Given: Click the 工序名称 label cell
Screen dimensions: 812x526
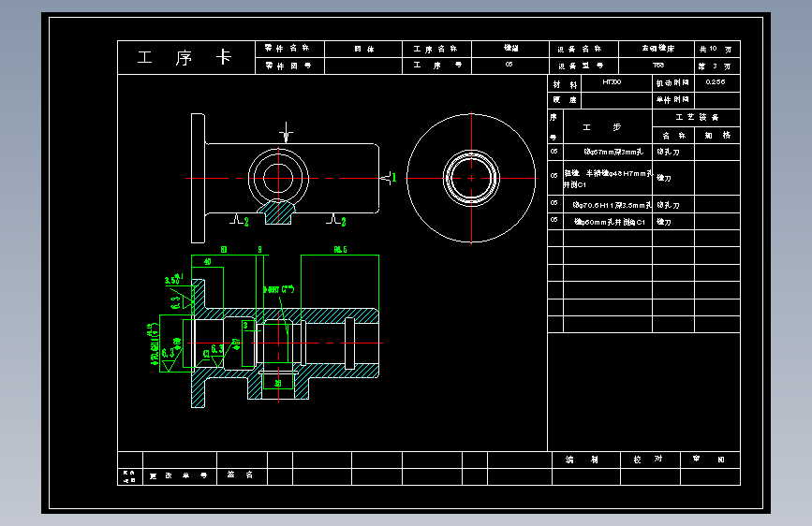Looking at the screenshot, I should tap(436, 49).
